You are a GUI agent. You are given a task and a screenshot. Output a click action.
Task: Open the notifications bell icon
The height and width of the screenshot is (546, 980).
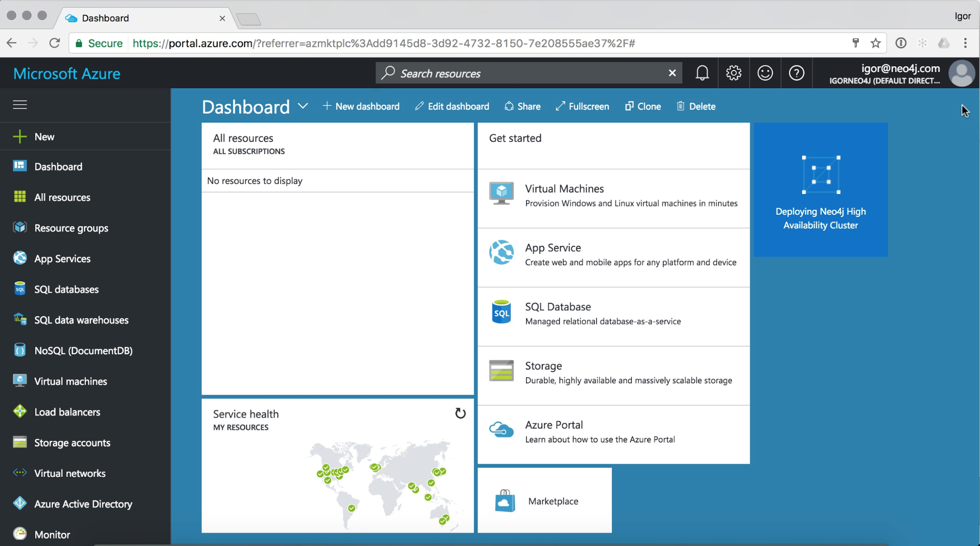click(x=702, y=73)
